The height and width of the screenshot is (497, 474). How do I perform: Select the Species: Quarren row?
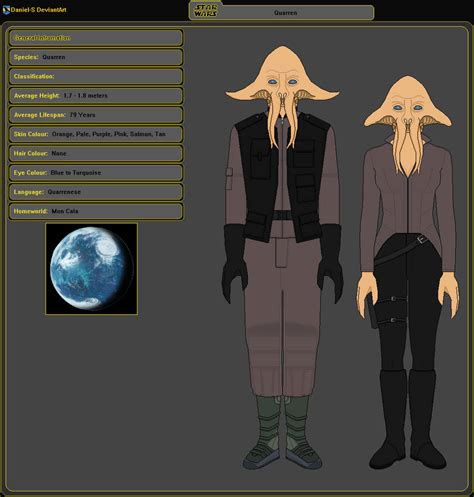(x=96, y=57)
